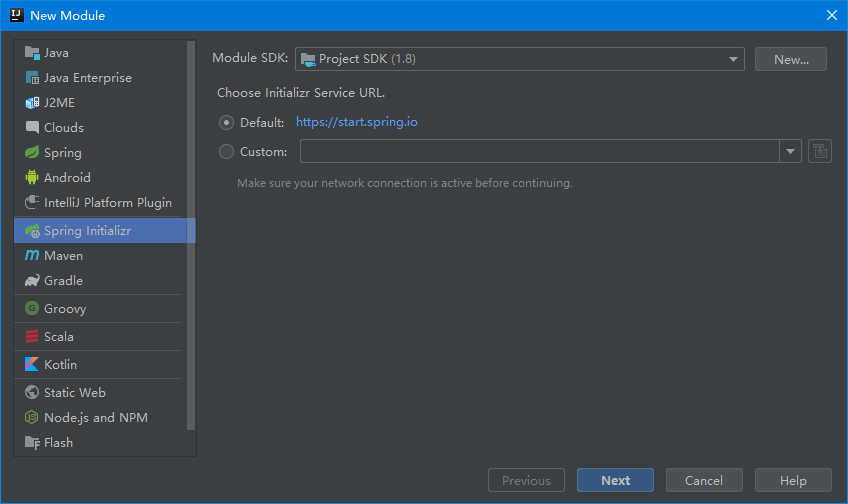Screen dimensions: 848x504
Task: Select Java module type label
Action: tap(56, 53)
